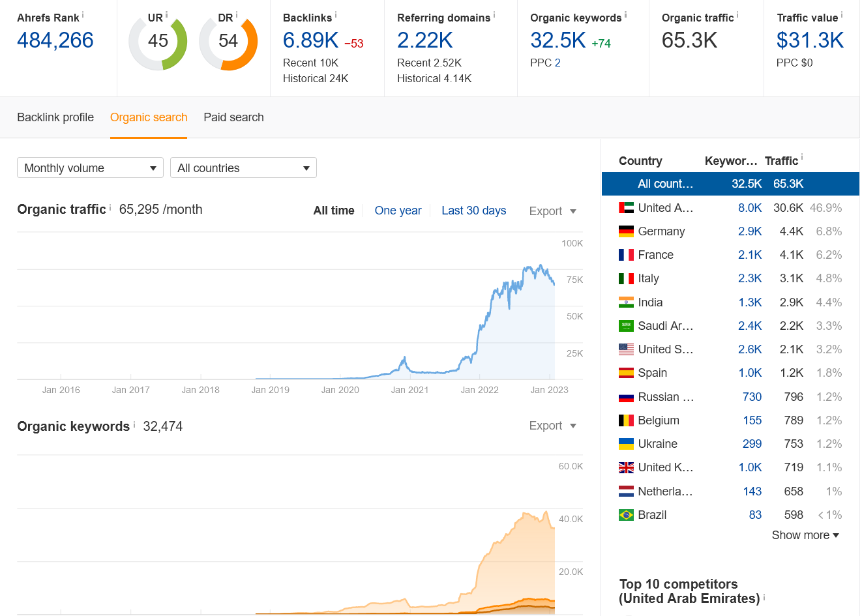Sort by the Keywords column header
Screen dimensions: 862x616
[731, 161]
